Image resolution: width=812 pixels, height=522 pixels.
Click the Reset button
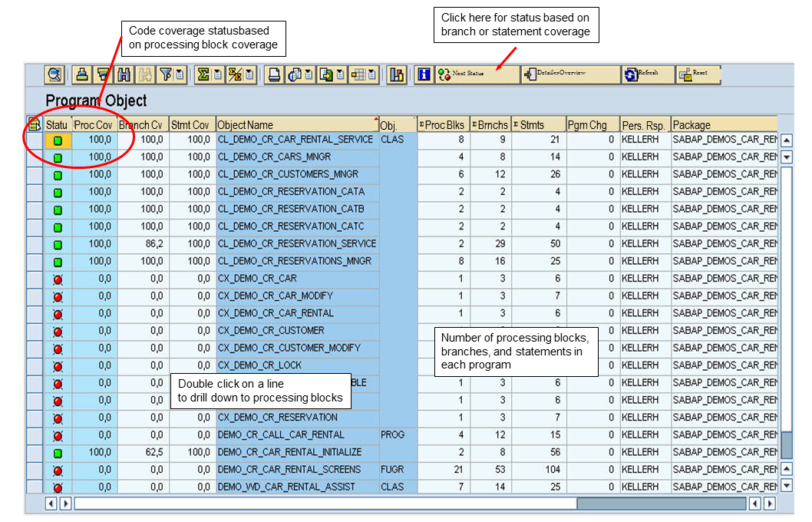pyautogui.click(x=695, y=74)
